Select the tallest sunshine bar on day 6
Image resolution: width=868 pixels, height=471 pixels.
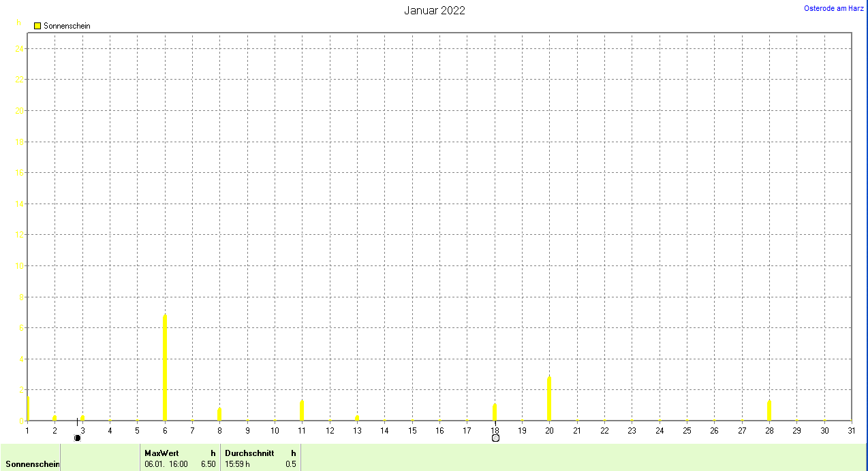[x=165, y=368]
